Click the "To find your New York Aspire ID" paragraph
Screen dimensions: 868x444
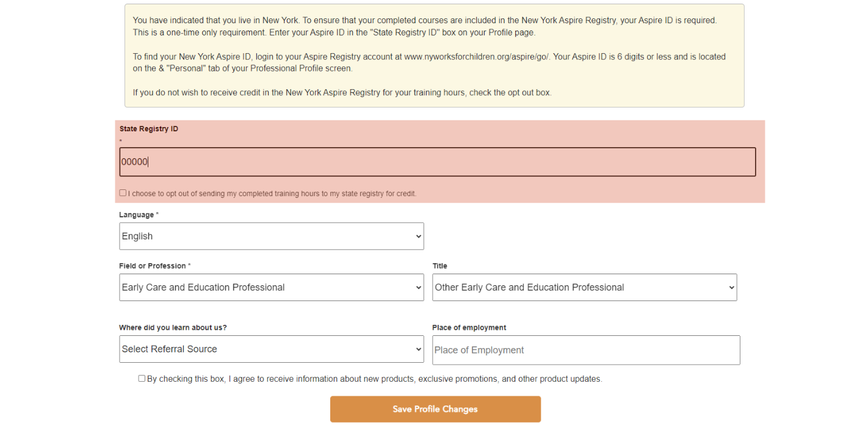[429, 62]
